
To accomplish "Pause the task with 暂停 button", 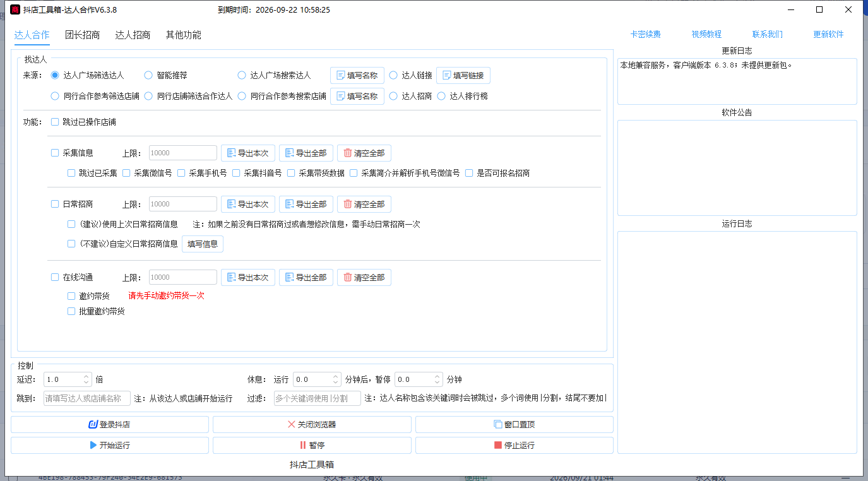I will click(x=312, y=445).
